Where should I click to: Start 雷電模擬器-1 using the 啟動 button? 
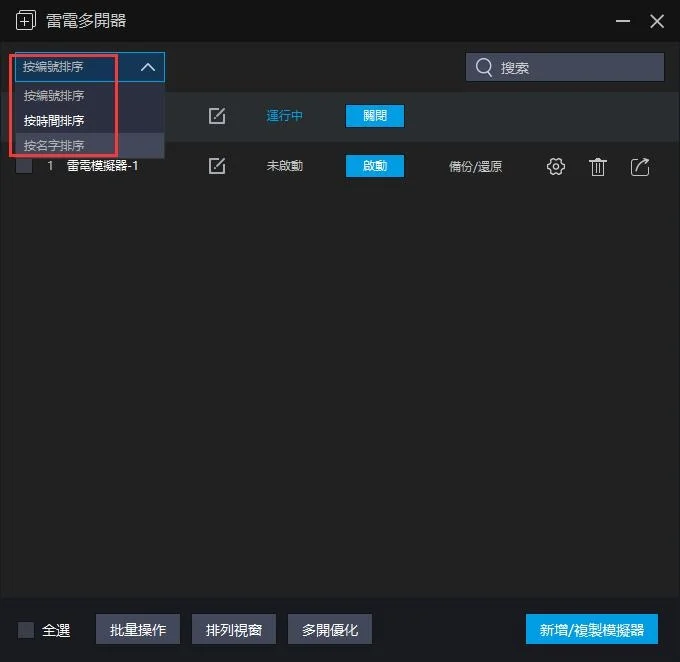[x=375, y=166]
